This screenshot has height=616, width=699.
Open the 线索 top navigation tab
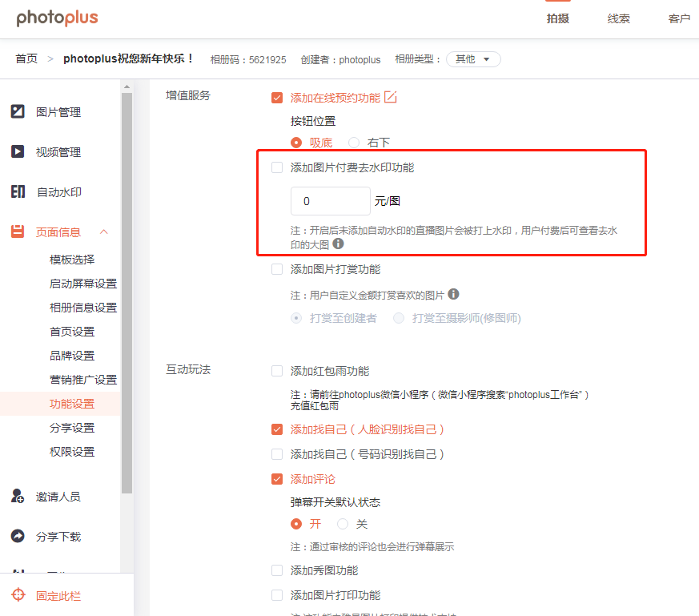618,18
